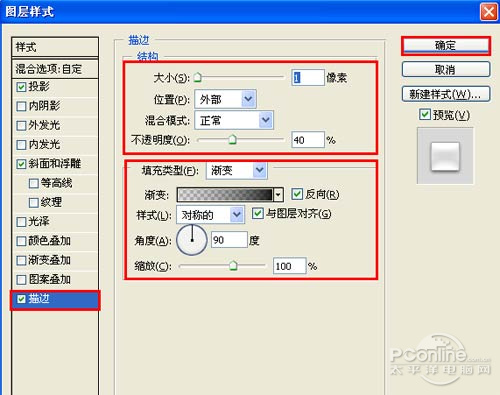Toggle the 预览(V) preview checkbox
Image resolution: width=500 pixels, height=395 pixels.
424,115
